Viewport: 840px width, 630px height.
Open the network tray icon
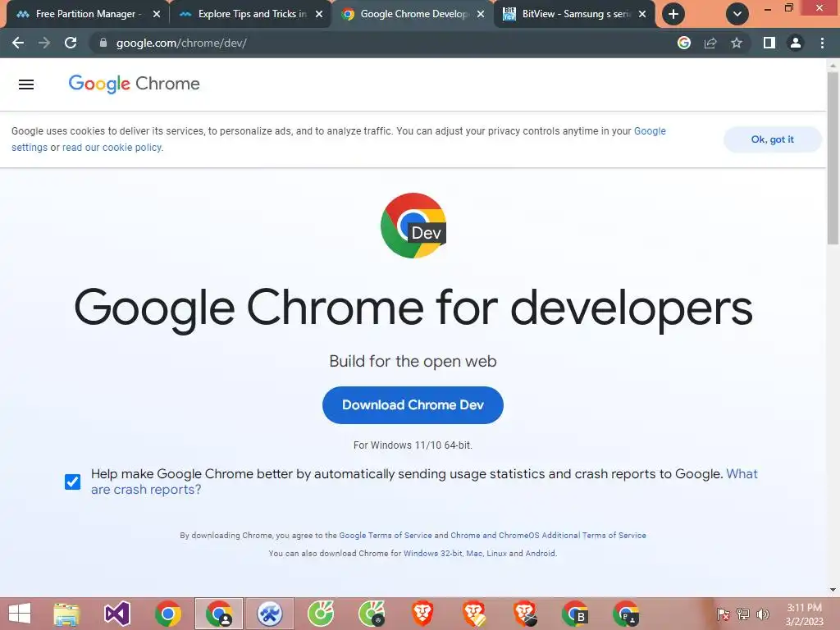pos(743,614)
